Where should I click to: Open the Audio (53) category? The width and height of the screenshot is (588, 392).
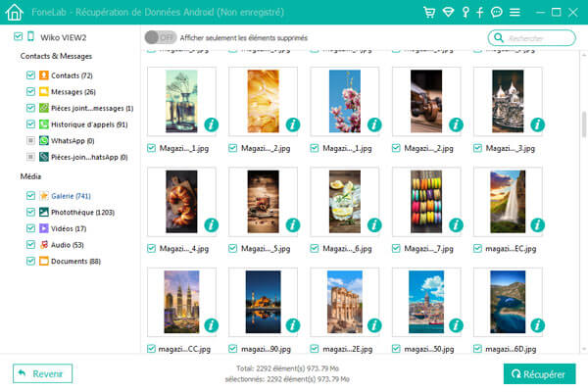(x=67, y=245)
